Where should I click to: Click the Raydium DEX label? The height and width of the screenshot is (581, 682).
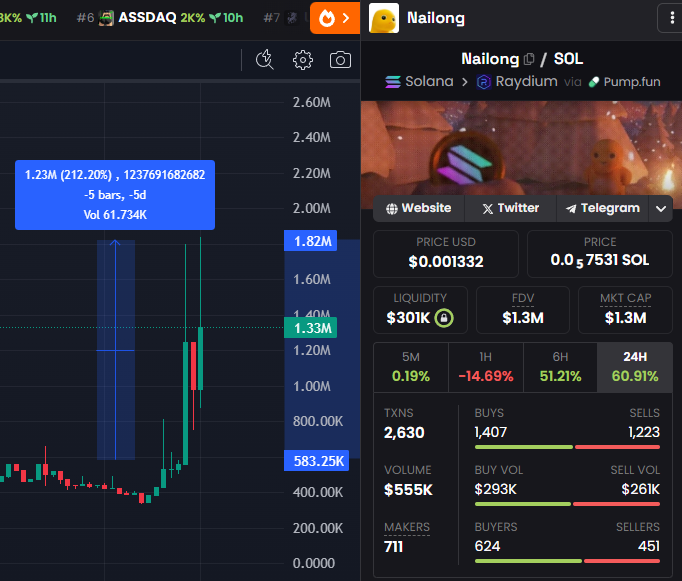(x=526, y=81)
